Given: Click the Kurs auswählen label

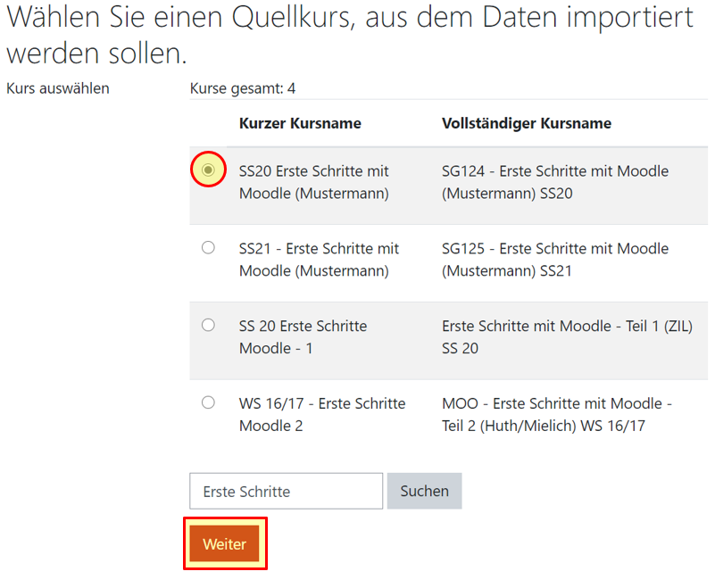Looking at the screenshot, I should click(x=58, y=88).
